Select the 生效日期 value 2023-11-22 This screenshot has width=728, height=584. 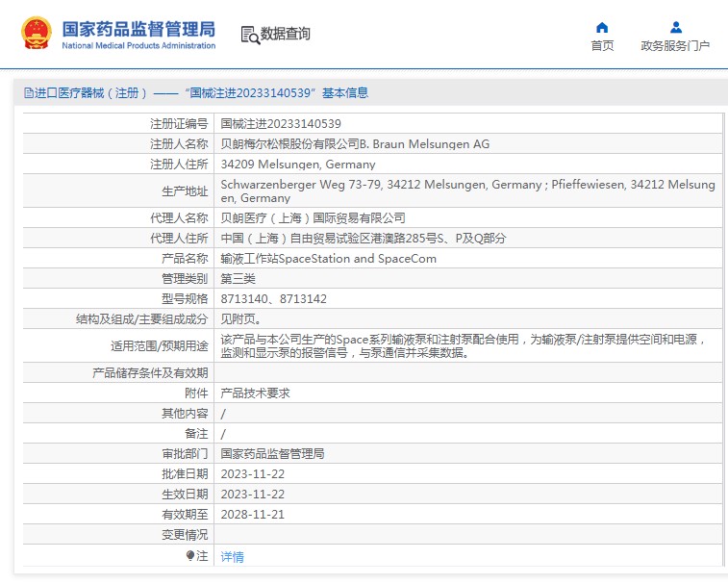(253, 495)
